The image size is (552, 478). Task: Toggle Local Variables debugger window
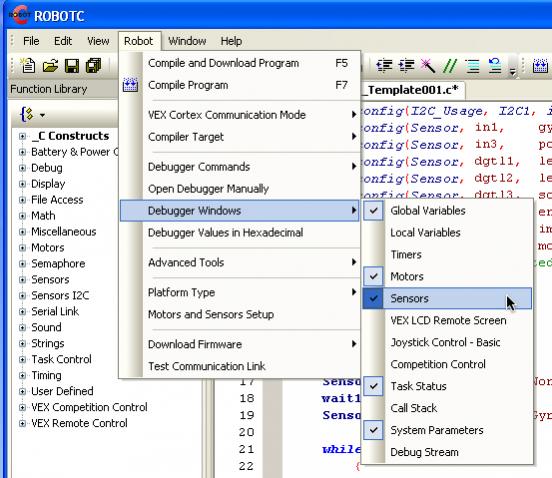tap(447, 232)
